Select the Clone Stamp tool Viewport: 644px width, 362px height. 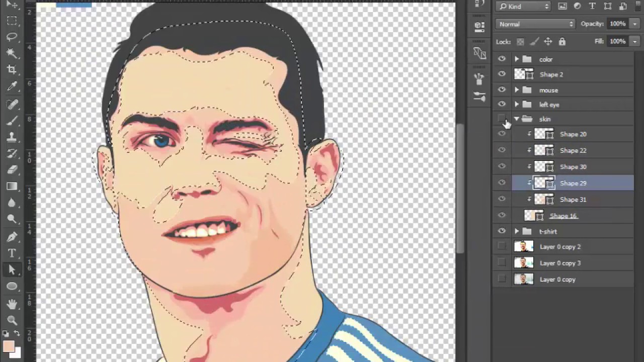[x=12, y=136]
